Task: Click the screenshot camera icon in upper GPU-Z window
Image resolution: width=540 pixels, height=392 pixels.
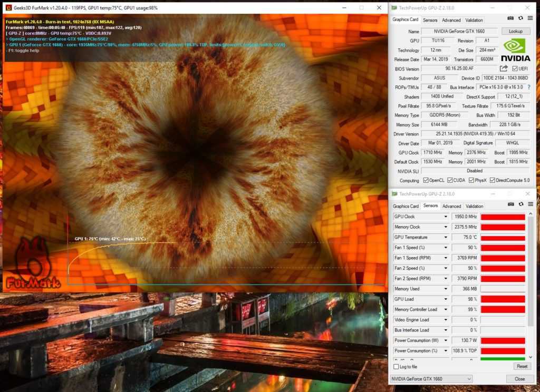Action: tap(510, 20)
